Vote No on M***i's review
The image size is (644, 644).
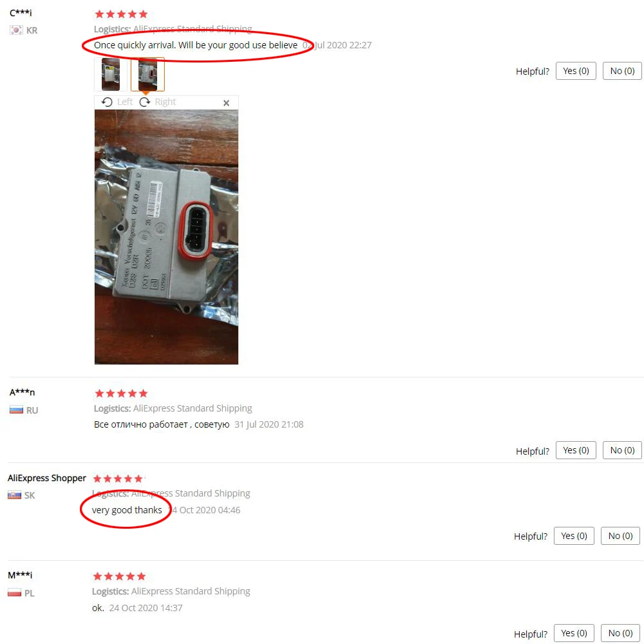click(x=620, y=633)
